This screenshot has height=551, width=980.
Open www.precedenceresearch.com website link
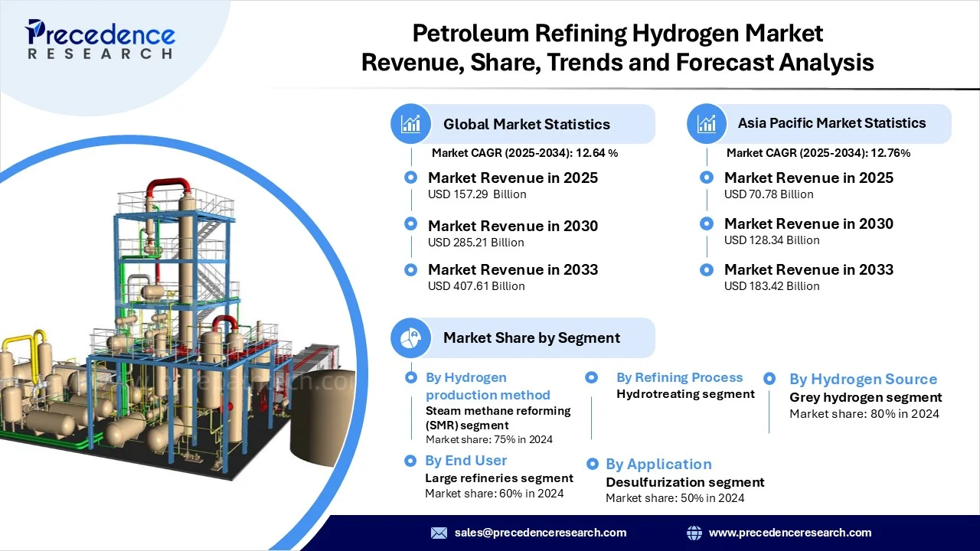(x=790, y=533)
